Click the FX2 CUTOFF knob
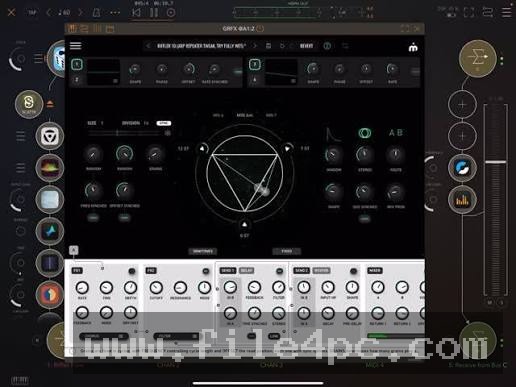 click(156, 287)
